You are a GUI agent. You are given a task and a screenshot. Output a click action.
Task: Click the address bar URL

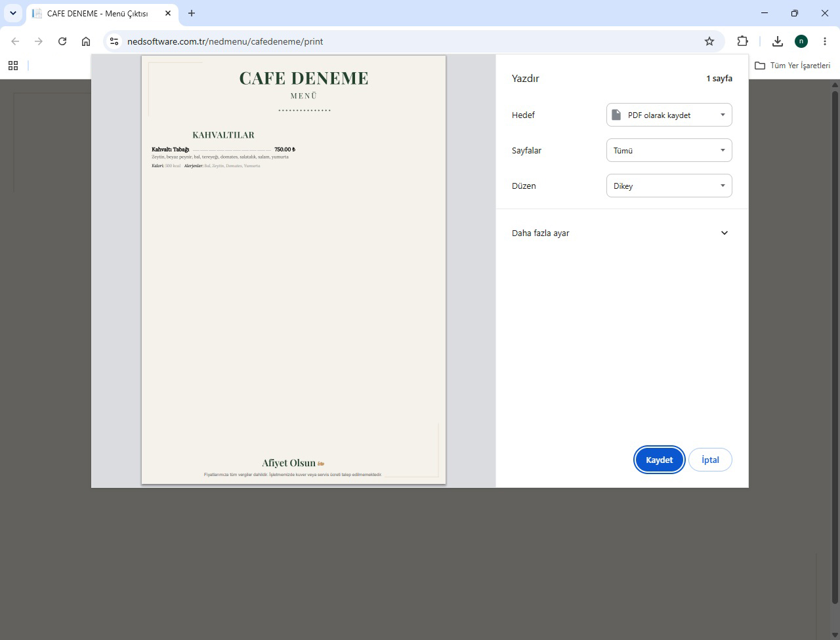225,41
